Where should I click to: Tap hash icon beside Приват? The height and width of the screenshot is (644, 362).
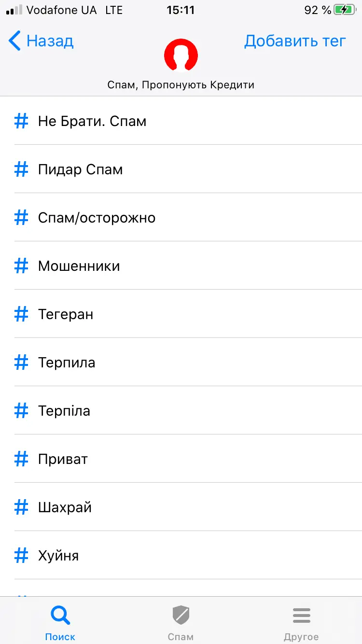tap(21, 459)
